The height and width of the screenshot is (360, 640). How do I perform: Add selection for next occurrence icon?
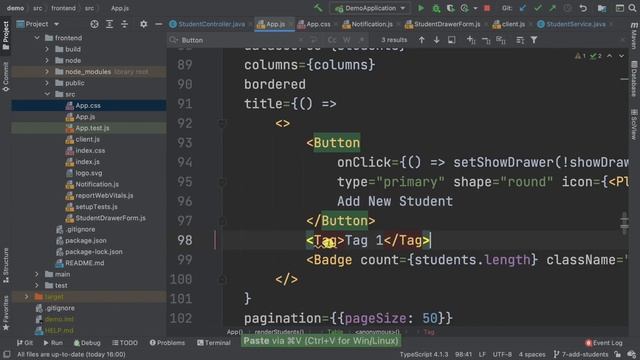pyautogui.click(x=471, y=40)
